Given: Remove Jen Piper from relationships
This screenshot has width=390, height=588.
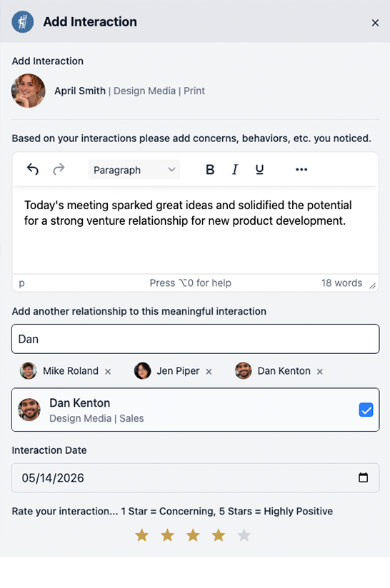Looking at the screenshot, I should pos(209,372).
